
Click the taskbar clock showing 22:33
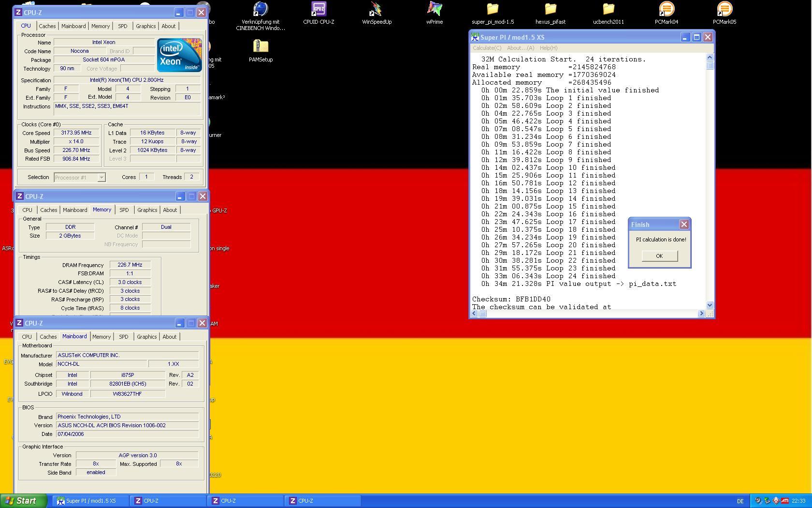pos(798,501)
